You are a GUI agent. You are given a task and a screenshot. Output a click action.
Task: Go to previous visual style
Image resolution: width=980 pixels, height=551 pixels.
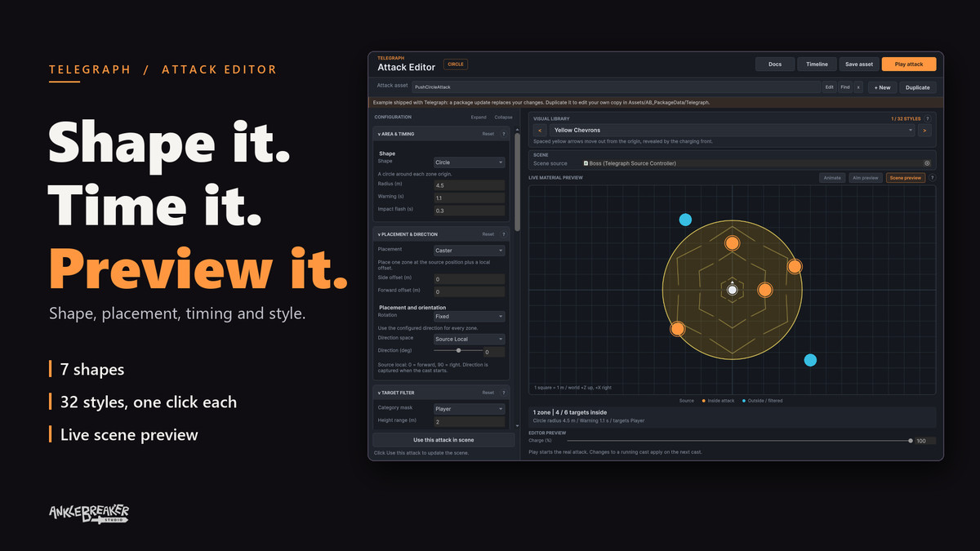pos(541,130)
